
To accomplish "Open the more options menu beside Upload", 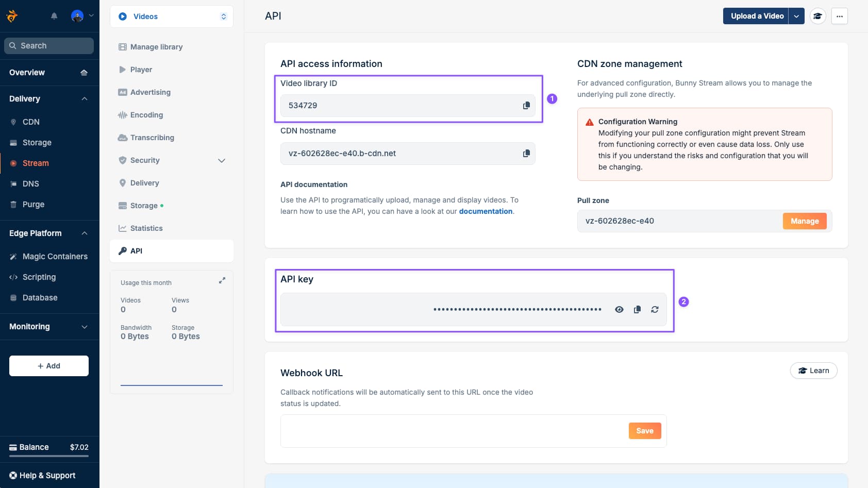I will (839, 16).
